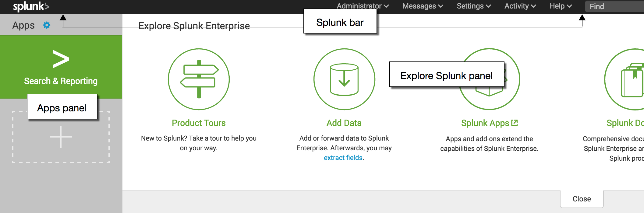Click the 'Add or forward data to Splunk' text
Screen dimensions: 644x213
click(344, 138)
